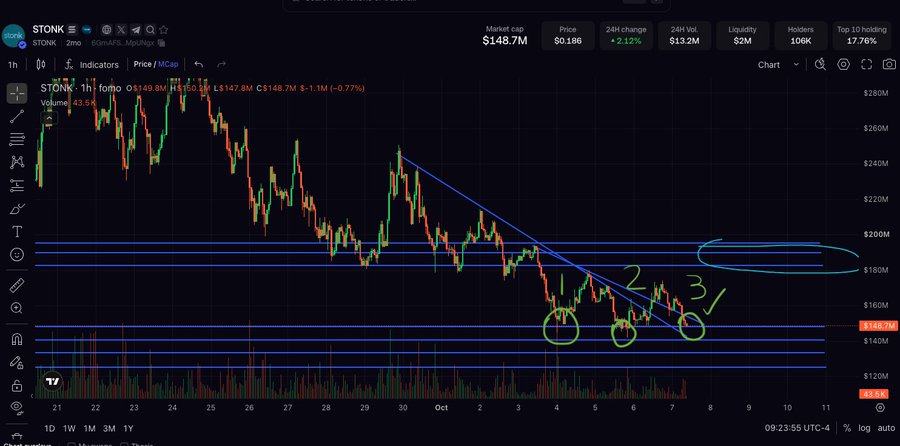This screenshot has height=446, width=900.
Task: Select the ruler measure tool
Action: (17, 285)
